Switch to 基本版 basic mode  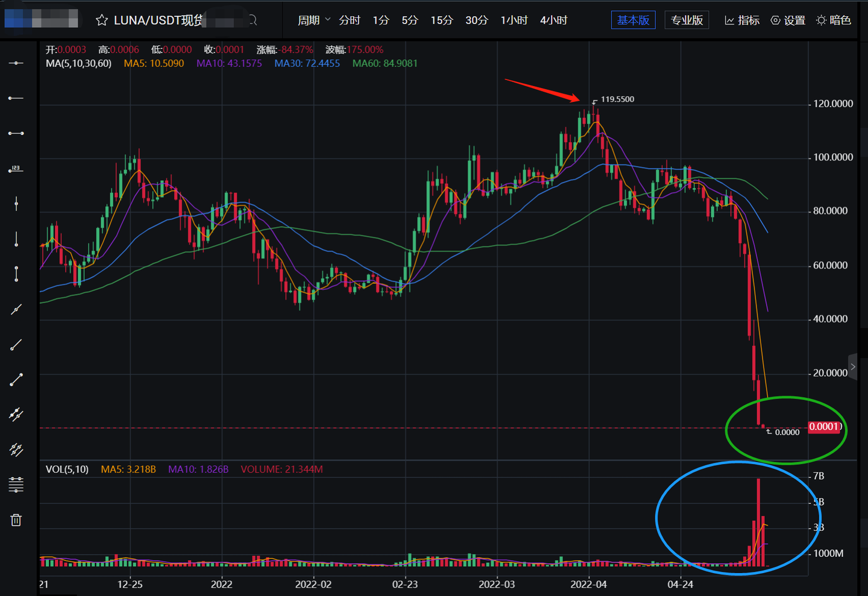pos(633,20)
